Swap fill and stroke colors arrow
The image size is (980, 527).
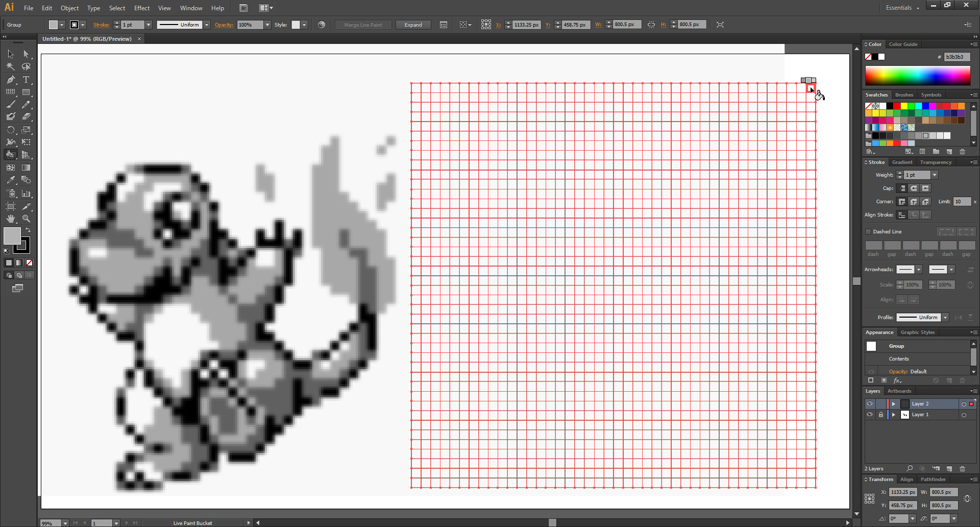coord(28,230)
